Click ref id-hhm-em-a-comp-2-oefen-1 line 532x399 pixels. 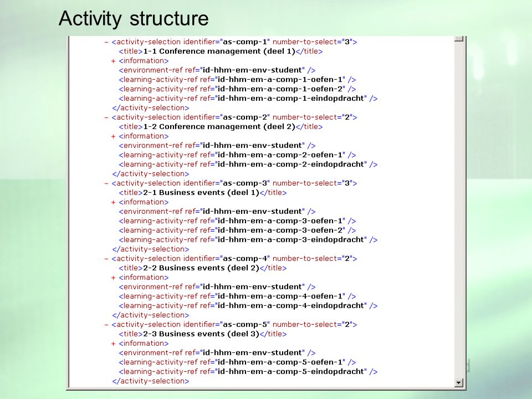click(237, 155)
